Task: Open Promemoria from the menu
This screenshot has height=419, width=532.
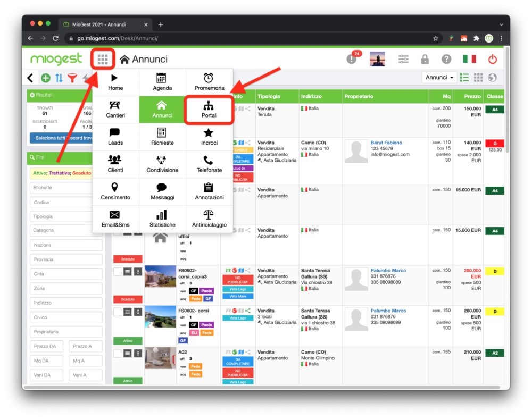Action: point(209,82)
